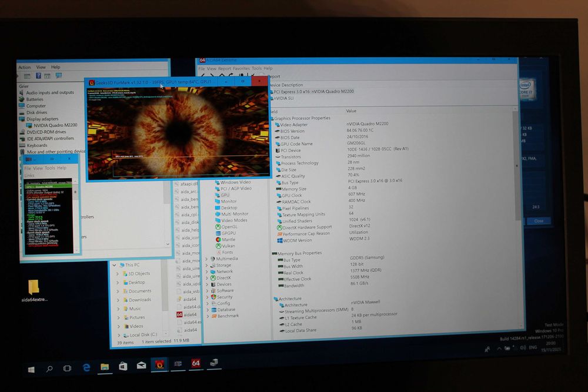This screenshot has height=392, width=588.
Task: Select GPGPU in AIDA64 tree
Action: [225, 233]
